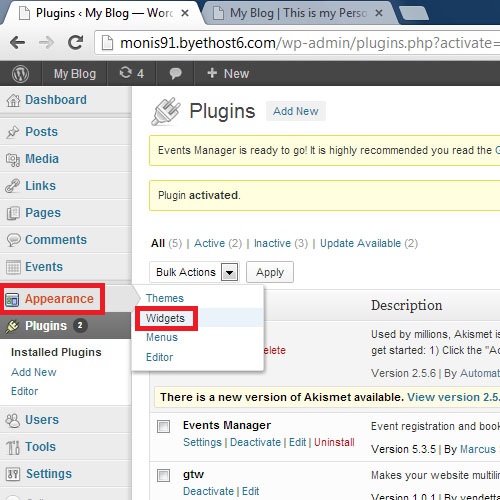This screenshot has width=500, height=500.
Task: Check the Events Manager plugin checkbox
Action: pyautogui.click(x=163, y=426)
